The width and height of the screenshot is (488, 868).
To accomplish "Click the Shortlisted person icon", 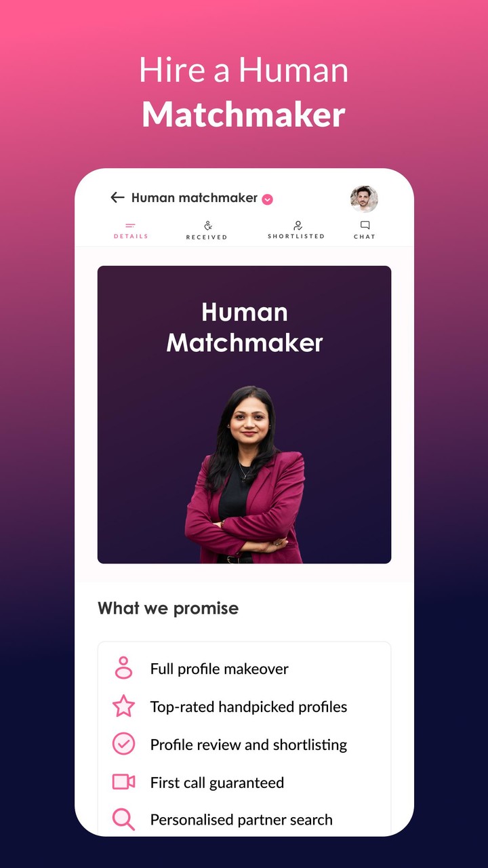I will coord(297,225).
